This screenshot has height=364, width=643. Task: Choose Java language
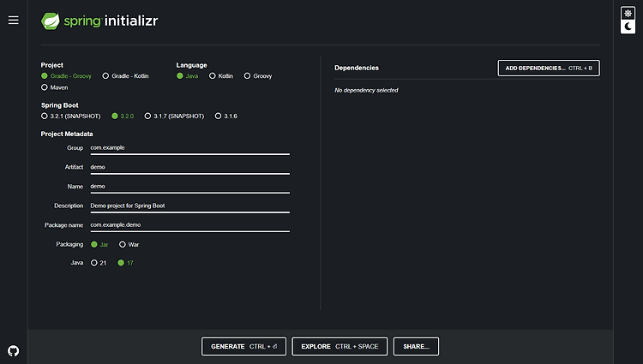click(188, 75)
